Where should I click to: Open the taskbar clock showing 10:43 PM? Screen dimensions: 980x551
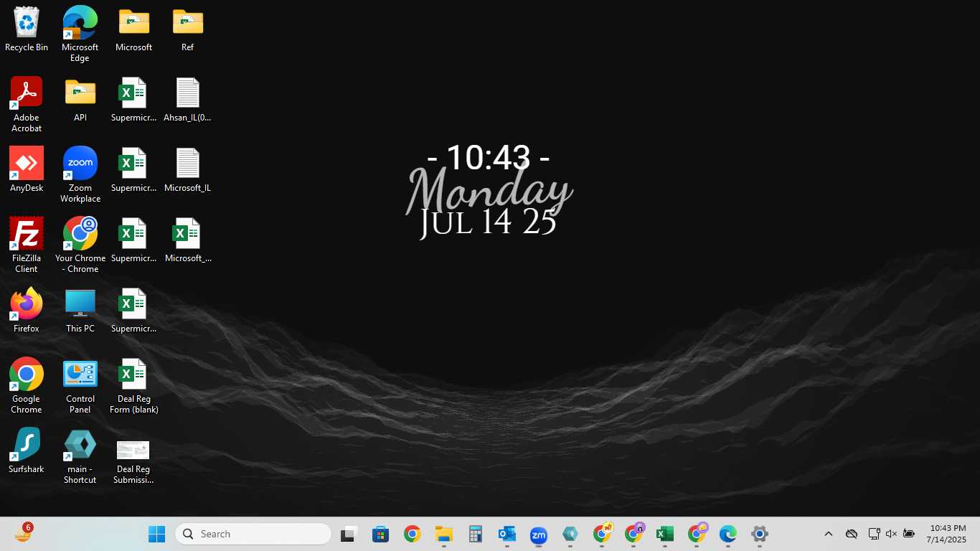coord(947,534)
